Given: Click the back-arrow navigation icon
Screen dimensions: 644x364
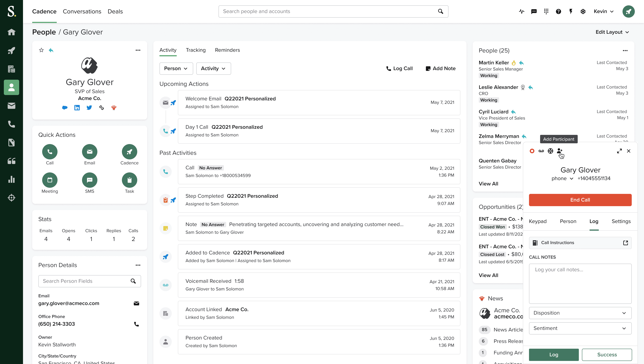Looking at the screenshot, I should [51, 50].
